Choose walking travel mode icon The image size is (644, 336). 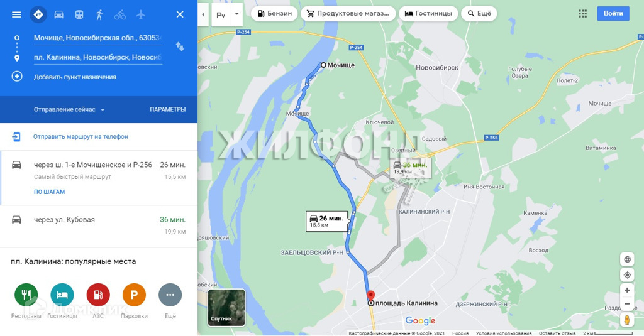tap(99, 15)
